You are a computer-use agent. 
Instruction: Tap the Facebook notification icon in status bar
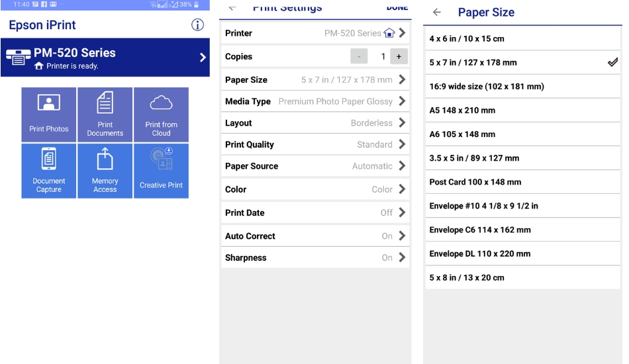point(44,5)
